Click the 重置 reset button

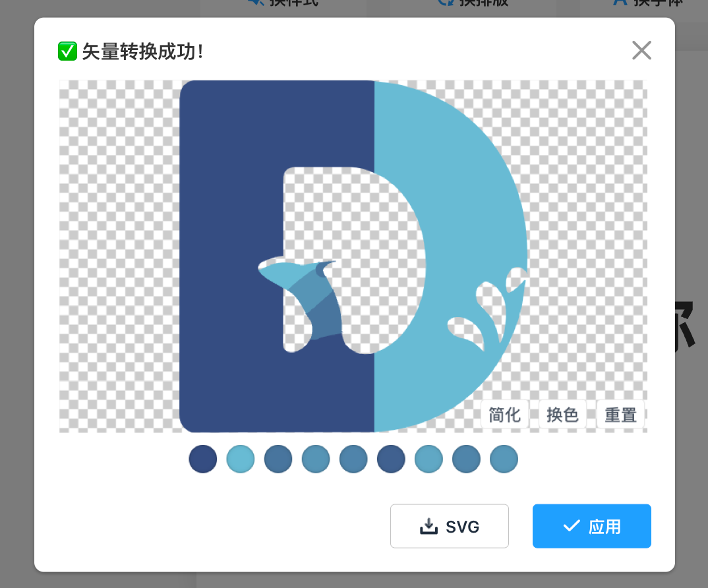pos(620,414)
